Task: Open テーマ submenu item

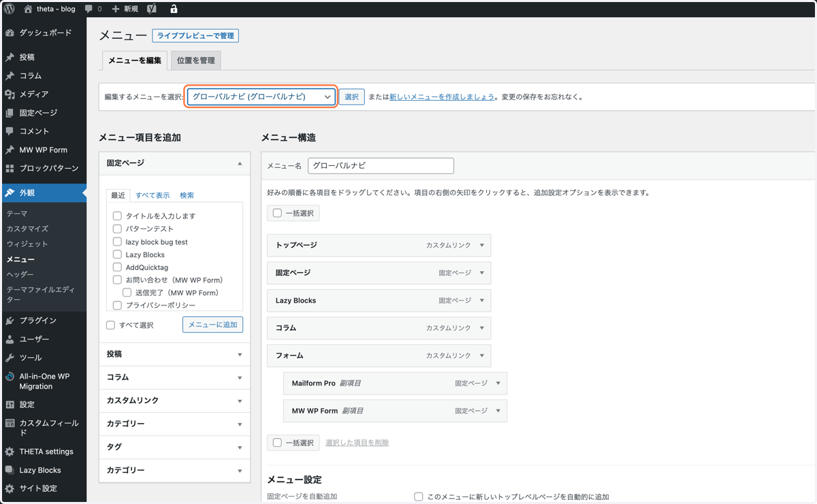Action: [17, 214]
